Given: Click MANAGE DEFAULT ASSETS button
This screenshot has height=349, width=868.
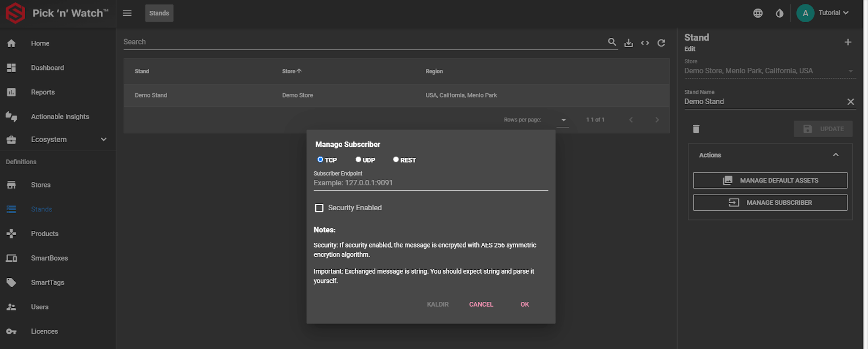Looking at the screenshot, I should 770,180.
